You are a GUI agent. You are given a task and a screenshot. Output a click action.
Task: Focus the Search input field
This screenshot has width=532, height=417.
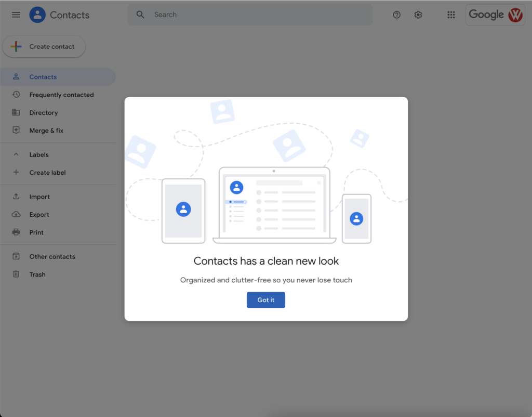click(250, 15)
